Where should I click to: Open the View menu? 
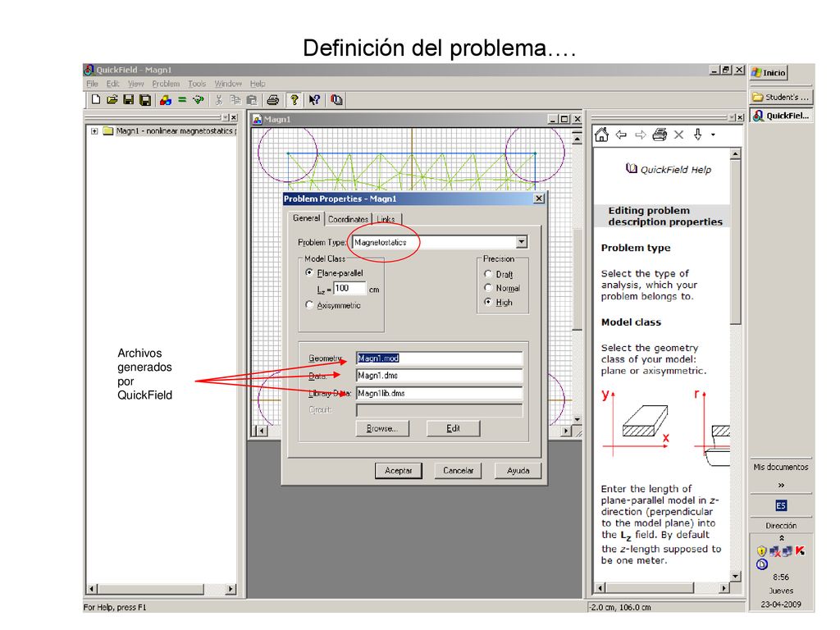click(x=135, y=84)
